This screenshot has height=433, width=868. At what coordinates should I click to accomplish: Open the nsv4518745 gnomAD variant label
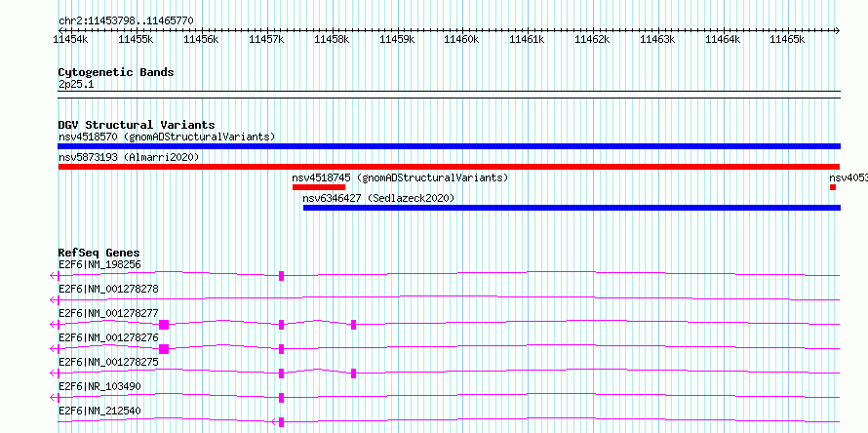click(400, 177)
